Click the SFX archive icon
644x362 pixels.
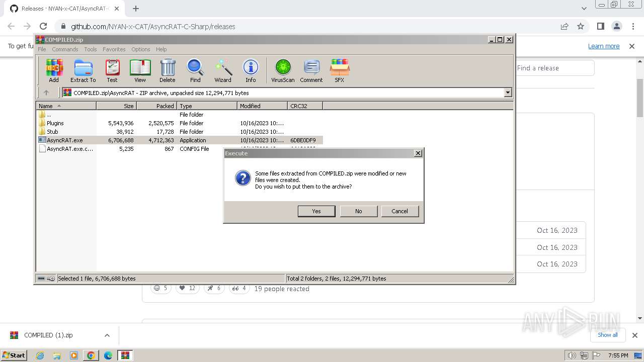(340, 70)
